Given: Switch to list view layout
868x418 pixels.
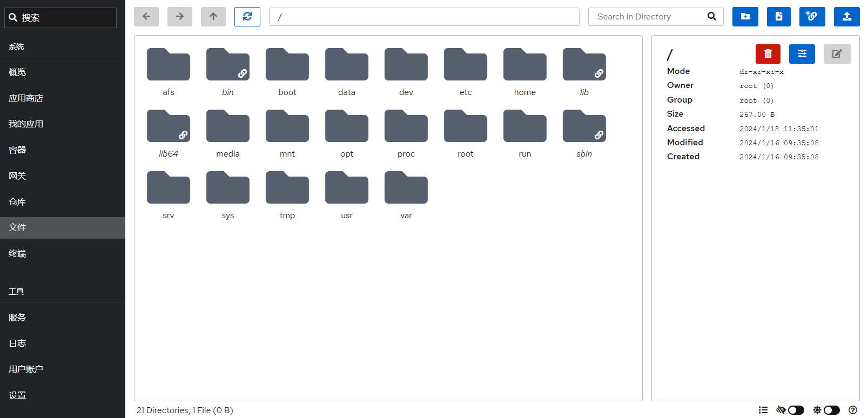Looking at the screenshot, I should click(763, 410).
